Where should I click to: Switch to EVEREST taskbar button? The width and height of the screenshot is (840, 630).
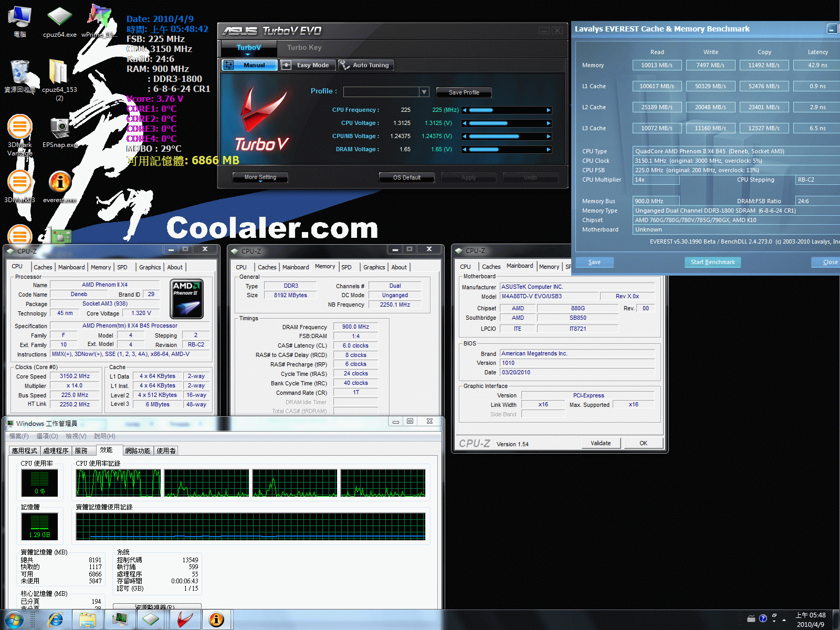[216, 619]
